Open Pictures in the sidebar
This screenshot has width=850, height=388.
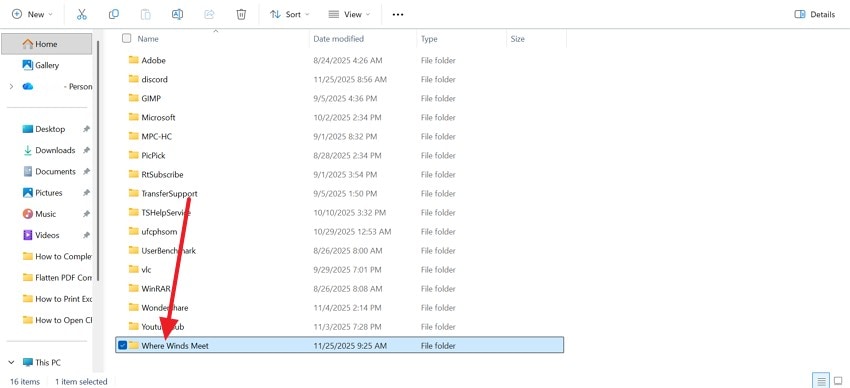click(x=49, y=192)
